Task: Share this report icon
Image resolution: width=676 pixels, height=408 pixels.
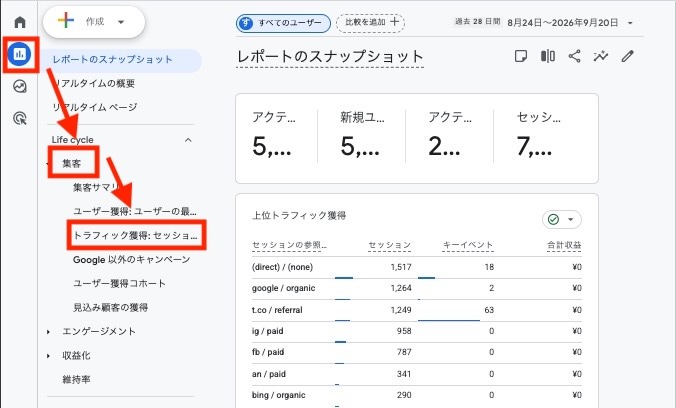Action: click(x=574, y=56)
